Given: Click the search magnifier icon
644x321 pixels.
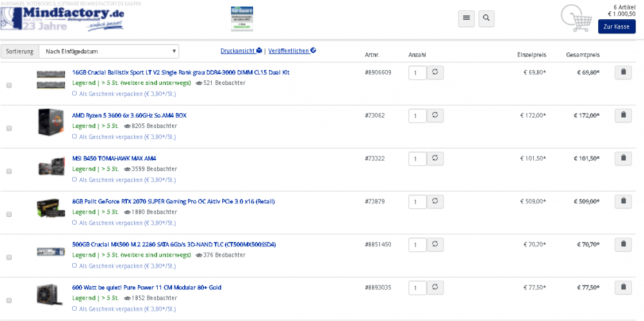Looking at the screenshot, I should click(487, 19).
